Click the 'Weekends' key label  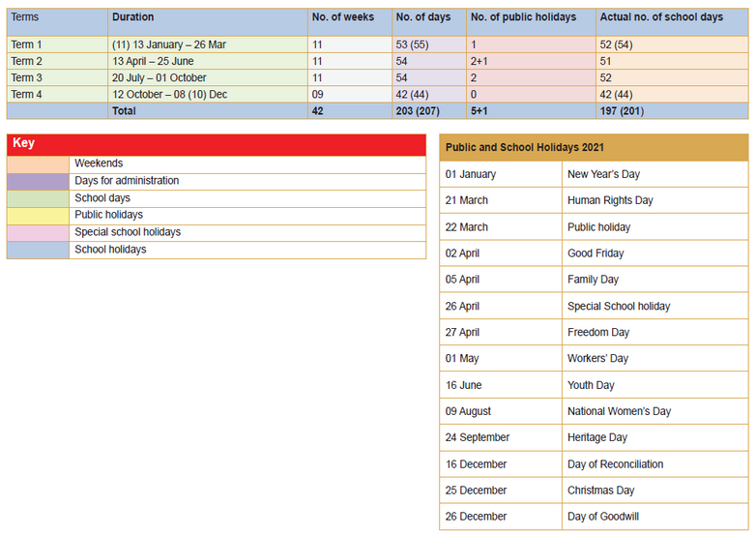point(99,164)
